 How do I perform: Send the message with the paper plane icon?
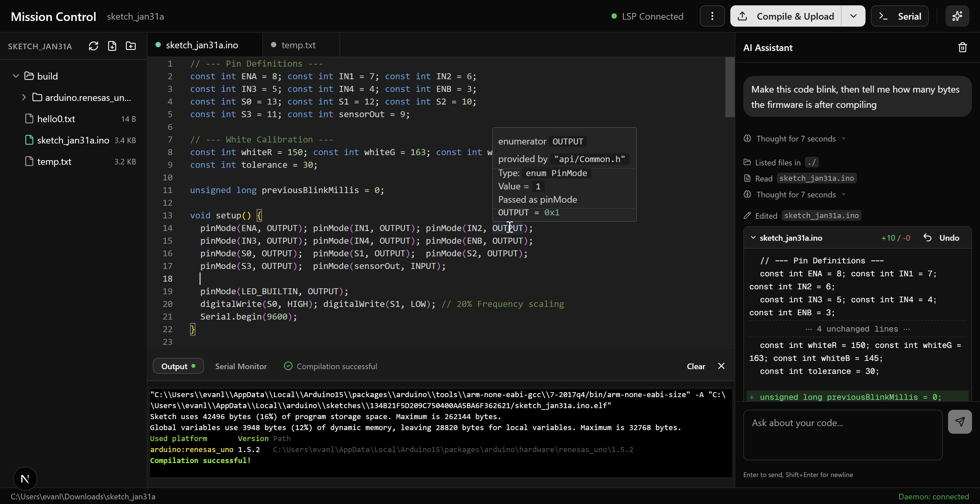(959, 421)
